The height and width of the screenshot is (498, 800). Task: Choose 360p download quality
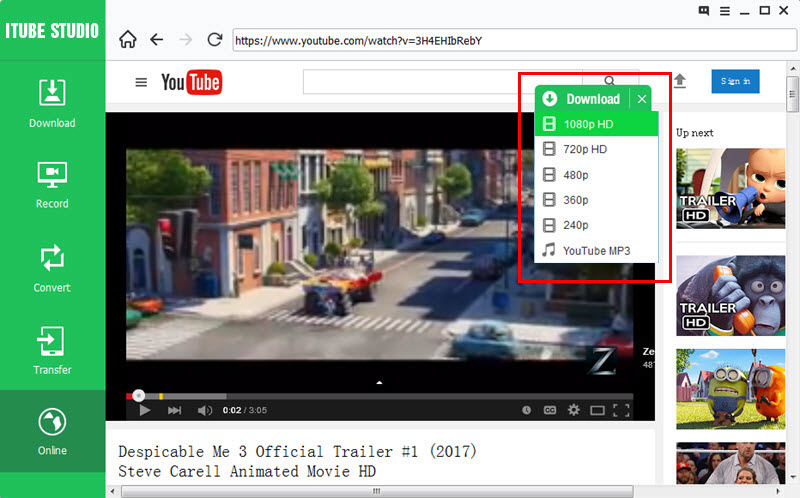coord(596,200)
